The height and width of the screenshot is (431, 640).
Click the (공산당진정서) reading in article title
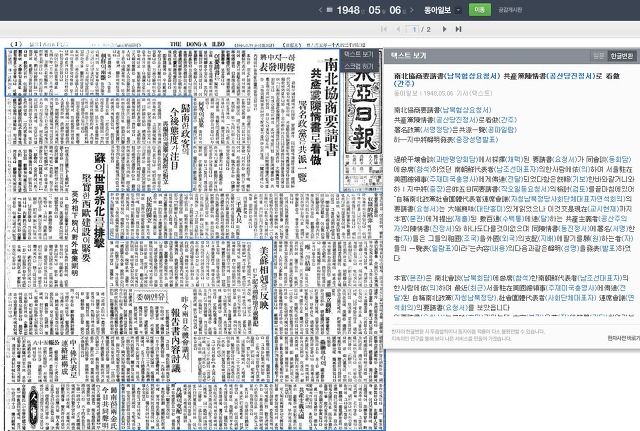point(570,76)
